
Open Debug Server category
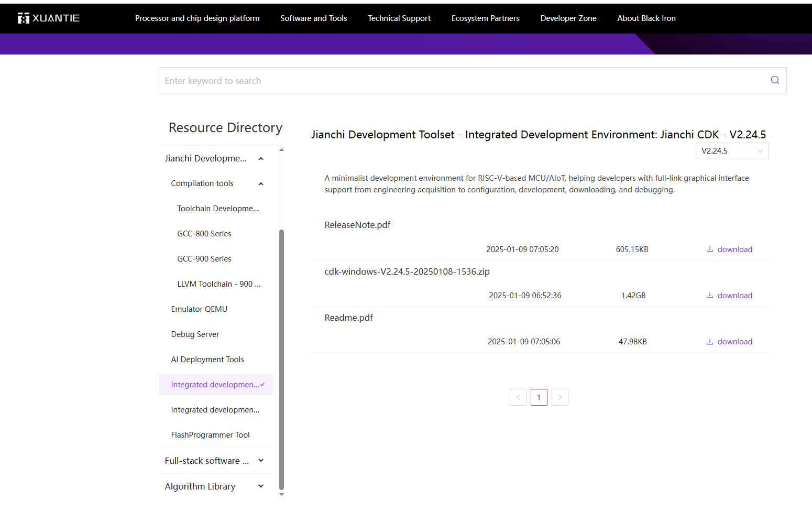pyautogui.click(x=195, y=334)
